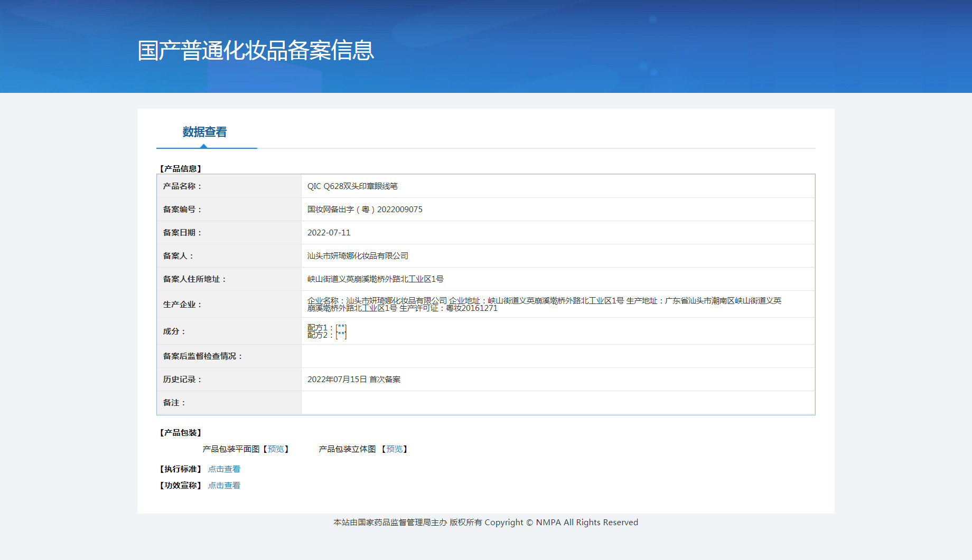The height and width of the screenshot is (560, 972).
Task: Click the history record 2022年07月15日 首次备案
Action: click(353, 379)
